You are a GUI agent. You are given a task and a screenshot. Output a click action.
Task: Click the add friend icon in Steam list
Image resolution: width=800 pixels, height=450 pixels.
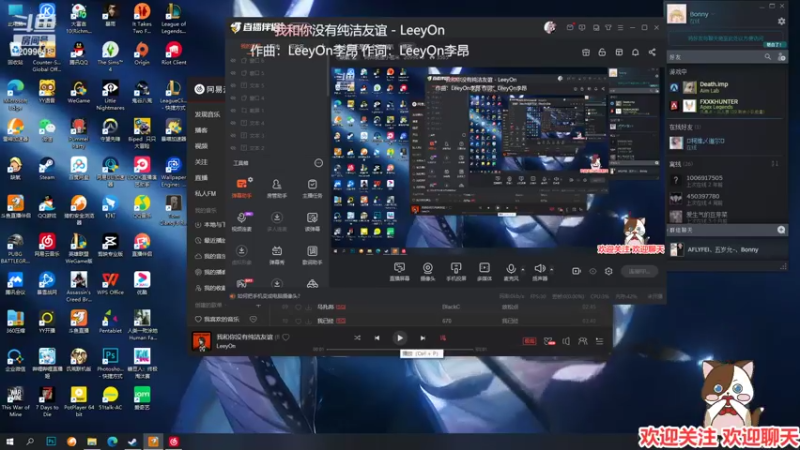[781, 57]
